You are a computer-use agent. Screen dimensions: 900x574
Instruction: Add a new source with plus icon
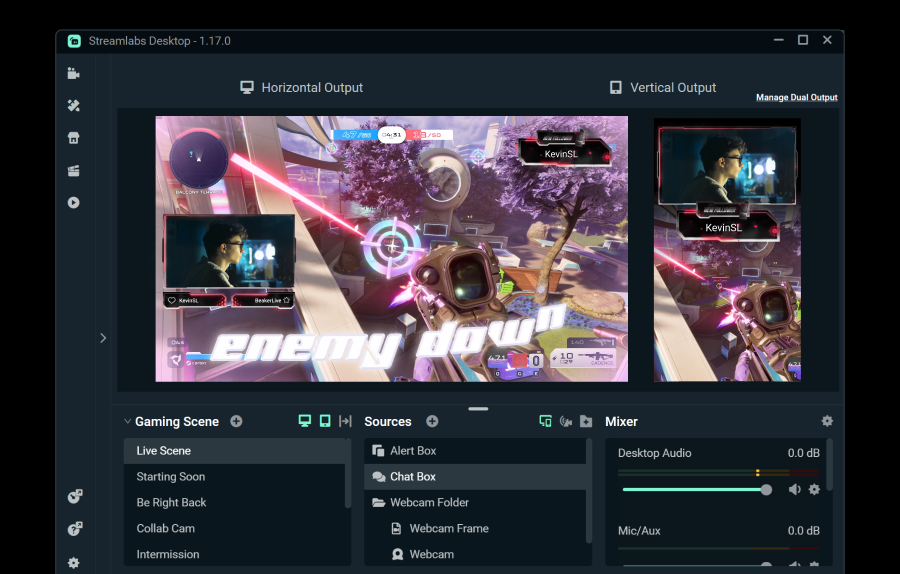432,421
